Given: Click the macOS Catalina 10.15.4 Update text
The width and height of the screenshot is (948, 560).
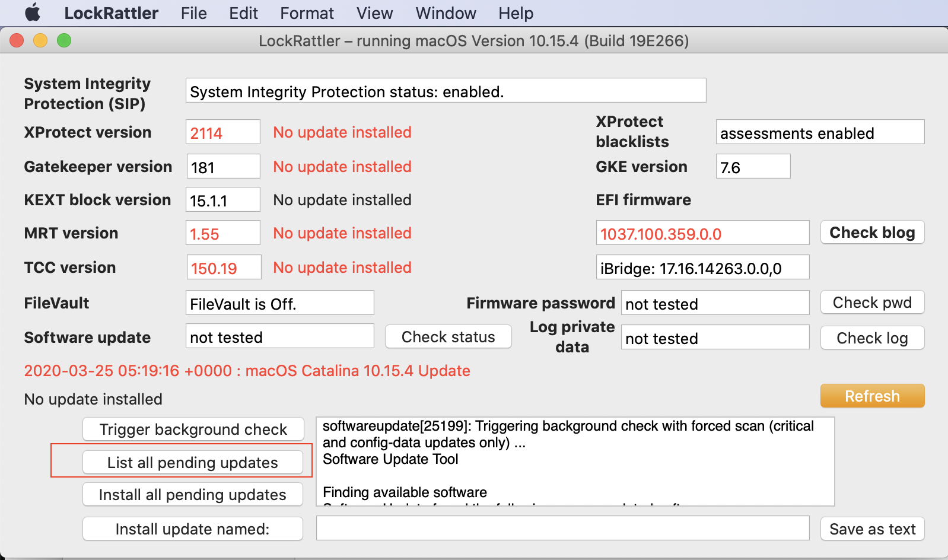Looking at the screenshot, I should point(358,371).
